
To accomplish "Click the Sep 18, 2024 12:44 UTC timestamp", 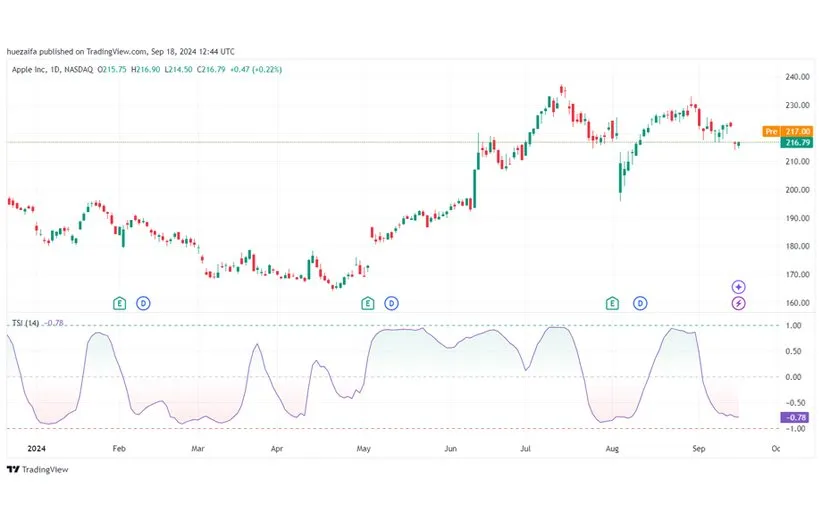I will [x=193, y=51].
